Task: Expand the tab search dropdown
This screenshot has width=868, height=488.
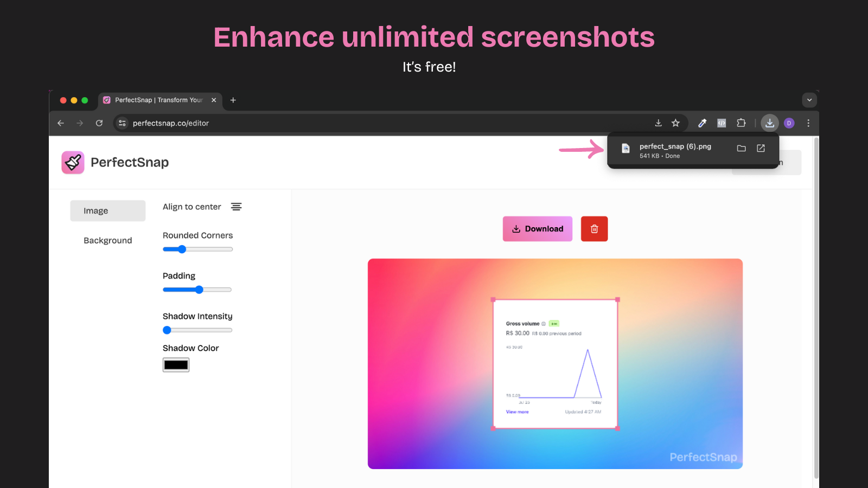Action: pyautogui.click(x=809, y=100)
